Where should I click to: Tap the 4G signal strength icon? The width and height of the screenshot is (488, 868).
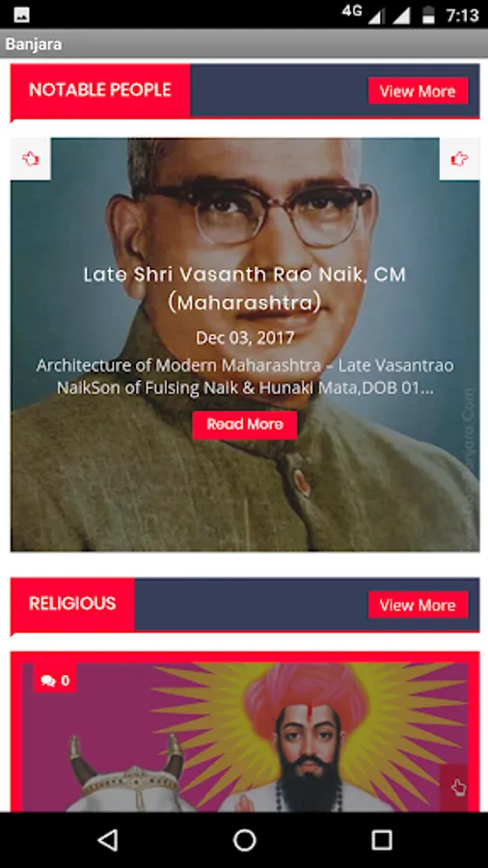(x=364, y=14)
